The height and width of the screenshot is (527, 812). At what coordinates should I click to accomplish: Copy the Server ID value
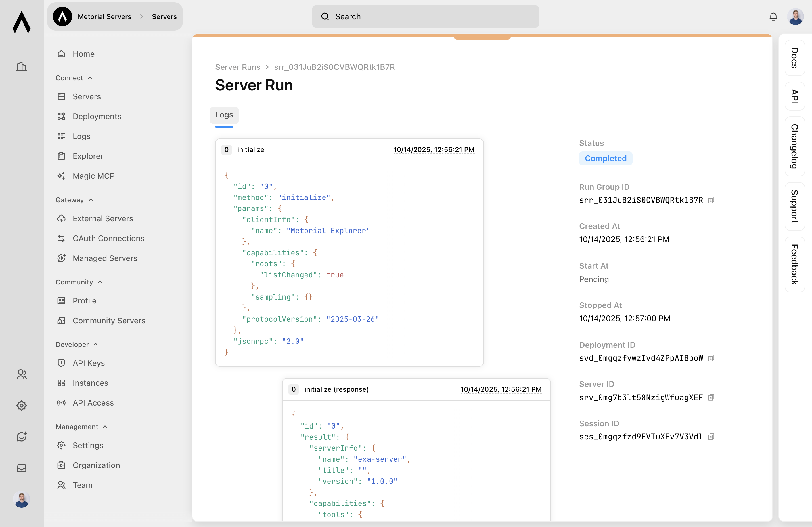[x=711, y=397]
